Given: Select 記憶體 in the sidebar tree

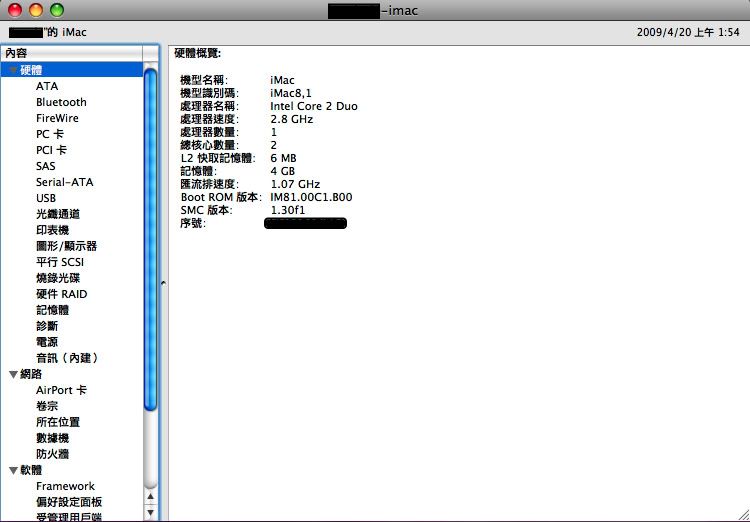Looking at the screenshot, I should coord(53,310).
